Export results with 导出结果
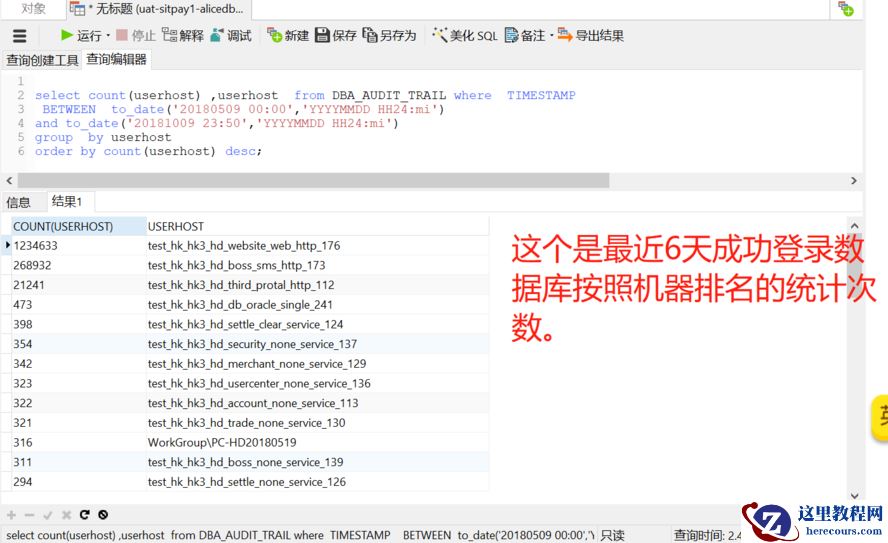This screenshot has width=888, height=543. (x=590, y=36)
